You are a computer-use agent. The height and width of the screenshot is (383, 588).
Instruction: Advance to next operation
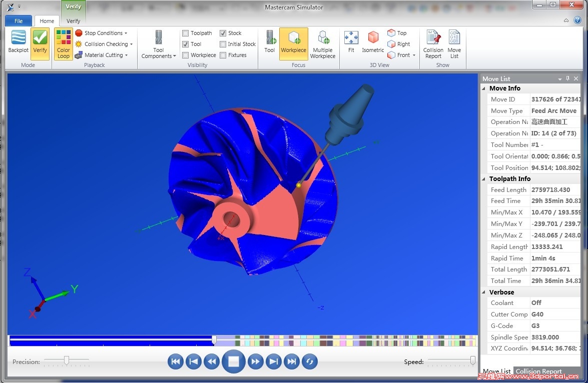click(273, 361)
